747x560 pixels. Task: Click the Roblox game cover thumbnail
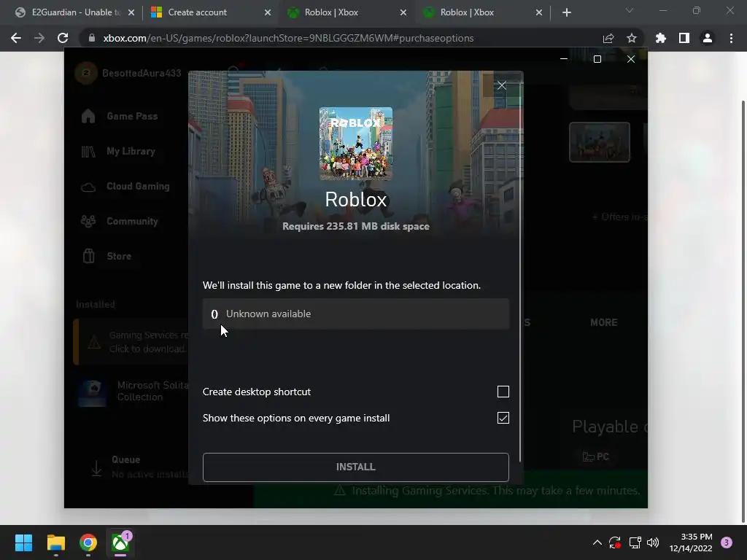coord(356,144)
